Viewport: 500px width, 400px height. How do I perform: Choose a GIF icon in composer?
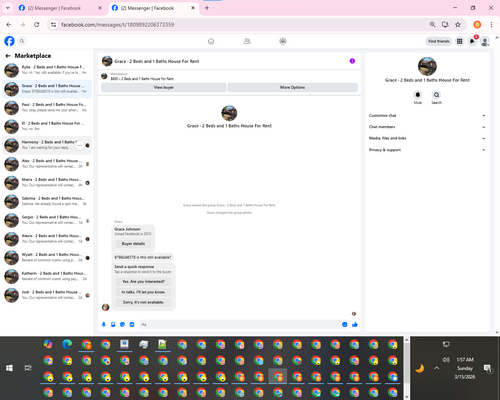[x=132, y=324]
